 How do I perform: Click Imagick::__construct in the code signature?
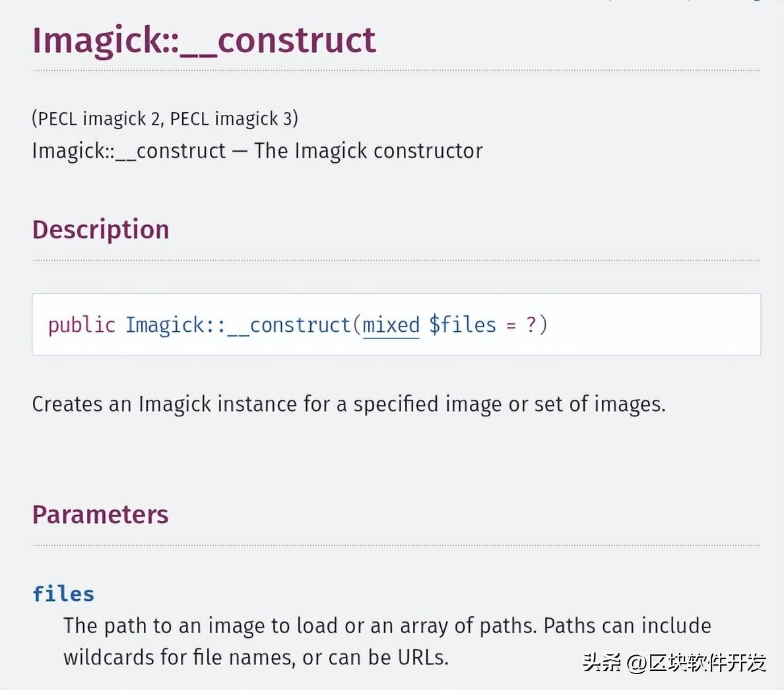[238, 325]
